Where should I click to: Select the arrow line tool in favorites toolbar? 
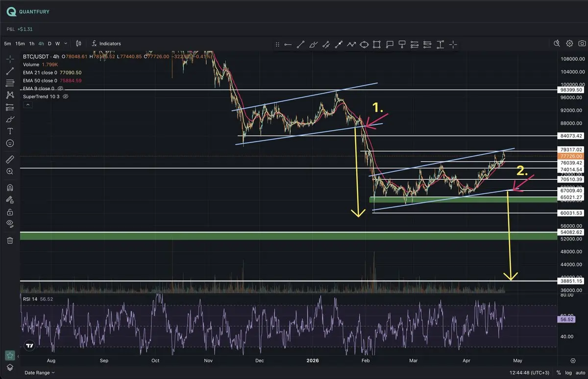point(339,45)
